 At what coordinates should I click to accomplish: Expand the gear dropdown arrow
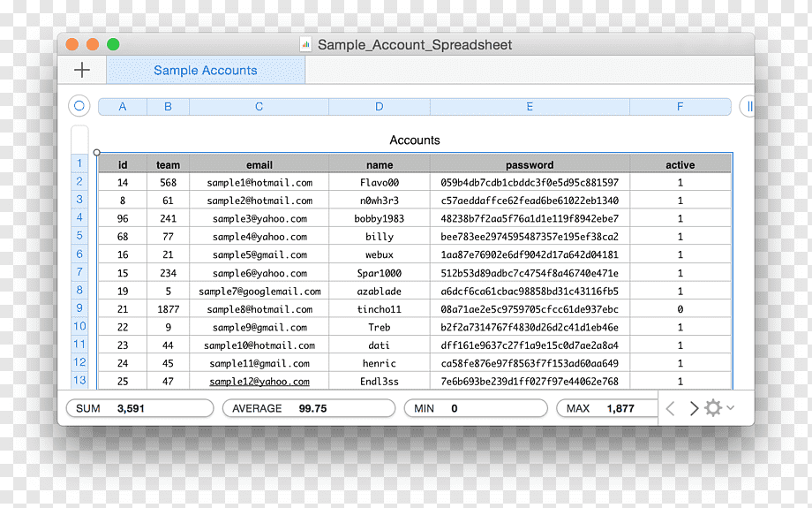coord(731,407)
